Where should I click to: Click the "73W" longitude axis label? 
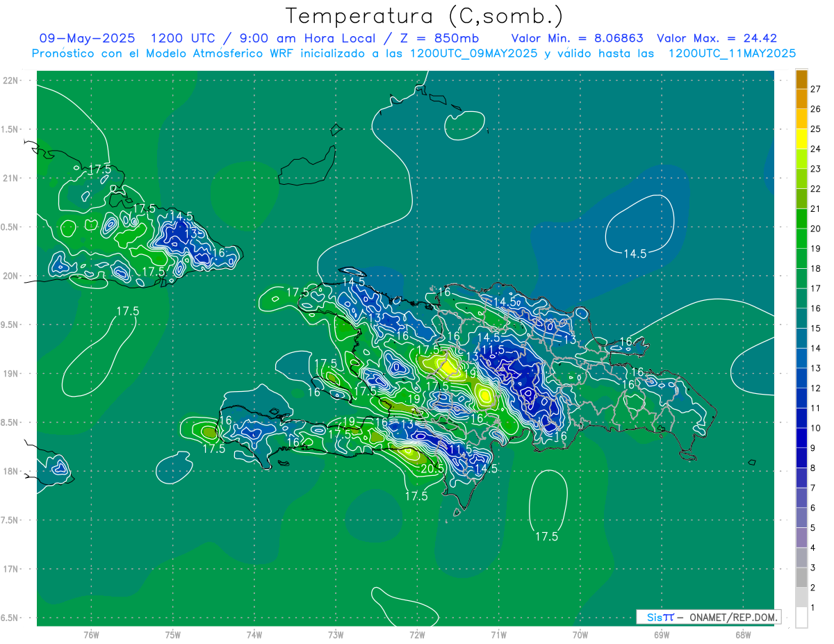tap(336, 634)
